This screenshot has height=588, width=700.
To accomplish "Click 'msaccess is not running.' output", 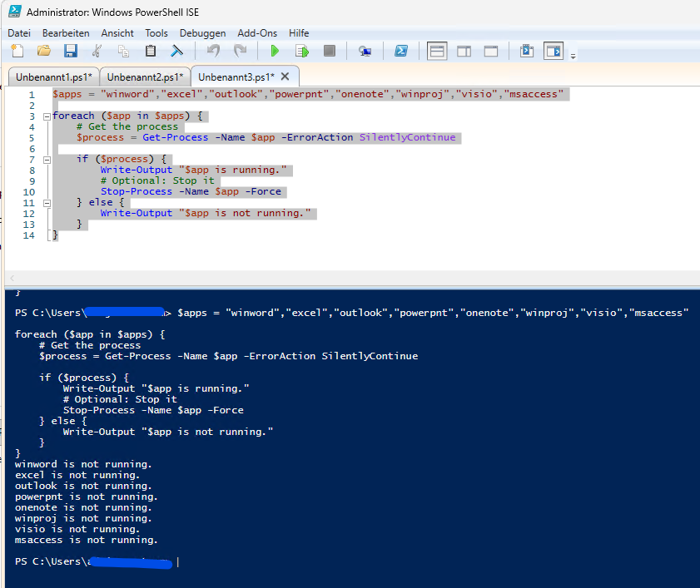I will click(87, 540).
